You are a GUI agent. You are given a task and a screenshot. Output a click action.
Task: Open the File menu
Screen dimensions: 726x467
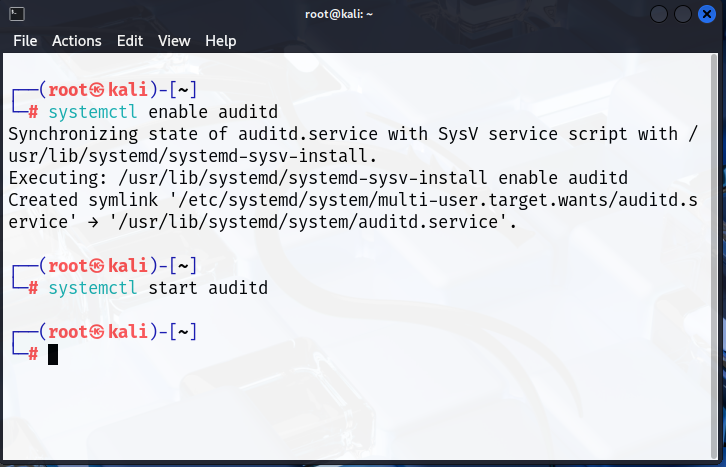(25, 41)
